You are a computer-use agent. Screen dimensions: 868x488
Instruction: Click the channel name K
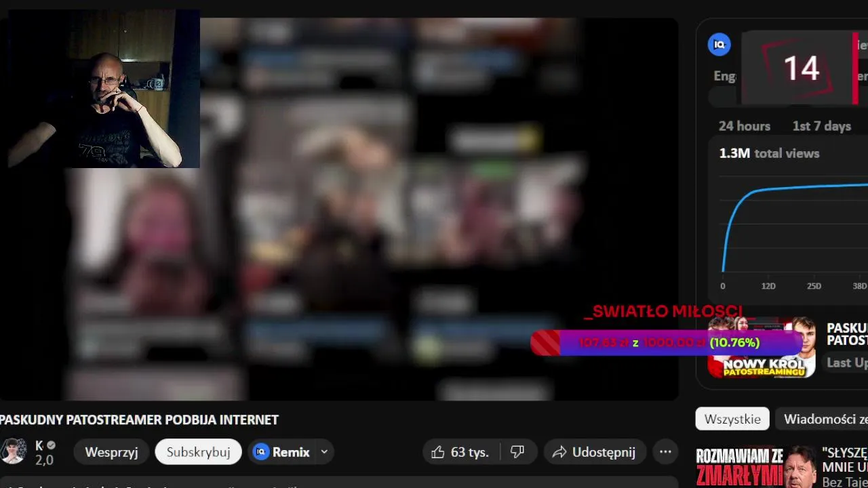pos(39,445)
